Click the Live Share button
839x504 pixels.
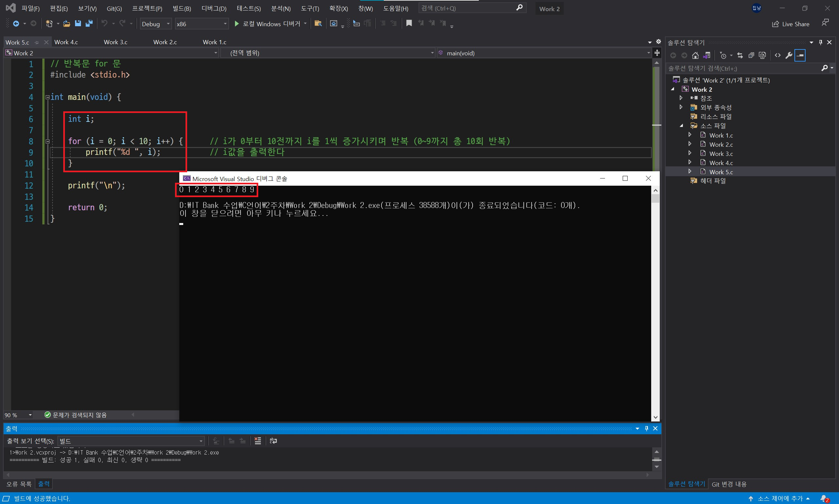coord(790,24)
